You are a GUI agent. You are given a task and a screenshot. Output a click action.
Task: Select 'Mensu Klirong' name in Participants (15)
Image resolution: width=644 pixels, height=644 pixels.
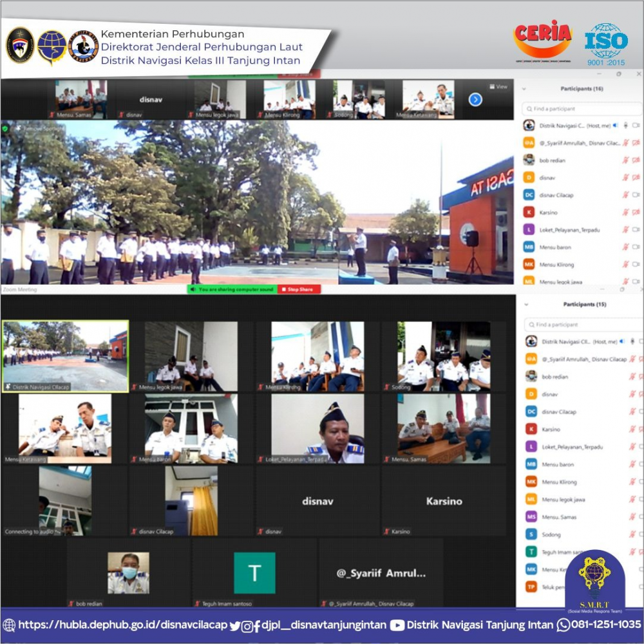559,482
